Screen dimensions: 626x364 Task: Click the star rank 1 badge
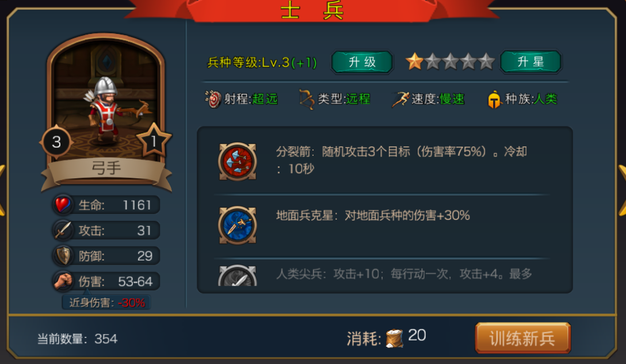[x=154, y=140]
